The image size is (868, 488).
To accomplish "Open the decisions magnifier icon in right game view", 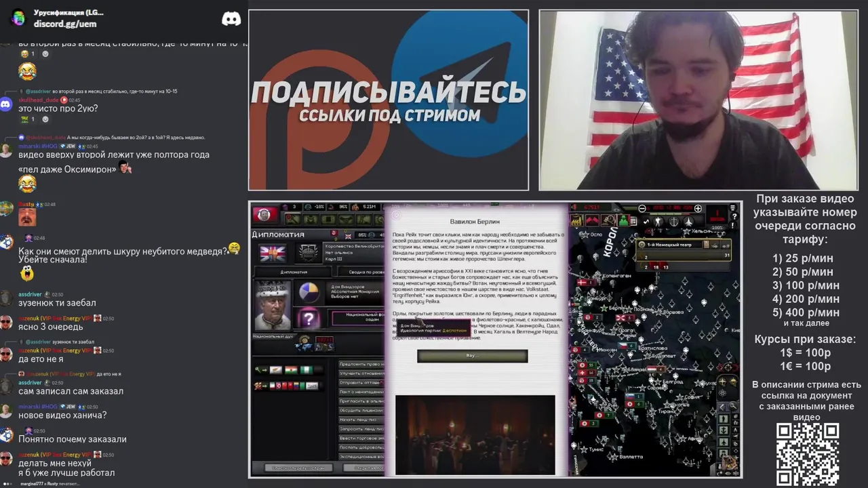I will tap(608, 220).
